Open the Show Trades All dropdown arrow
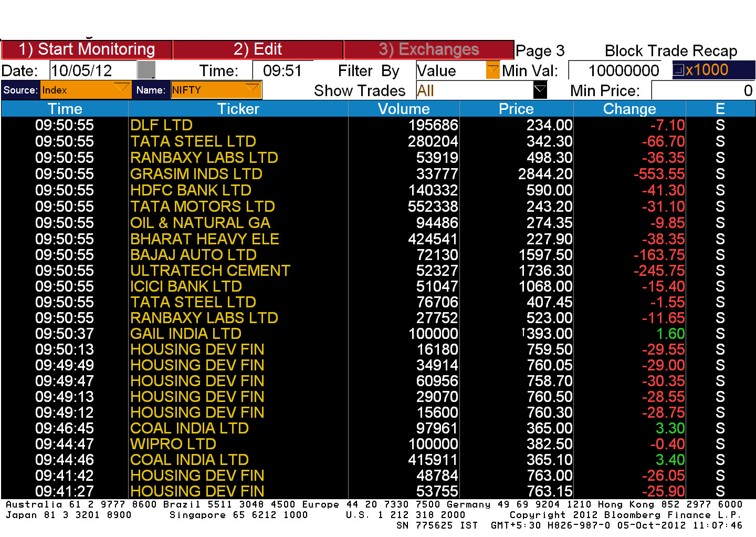Image resolution: width=756 pixels, height=537 pixels. [540, 90]
